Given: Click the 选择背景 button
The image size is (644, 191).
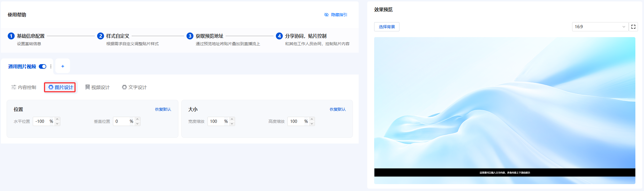Looking at the screenshot, I should click(387, 27).
